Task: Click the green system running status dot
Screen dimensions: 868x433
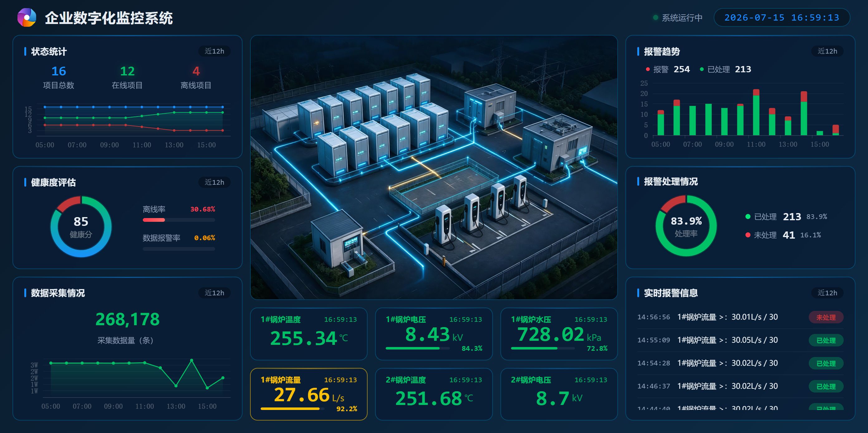Action: point(655,17)
